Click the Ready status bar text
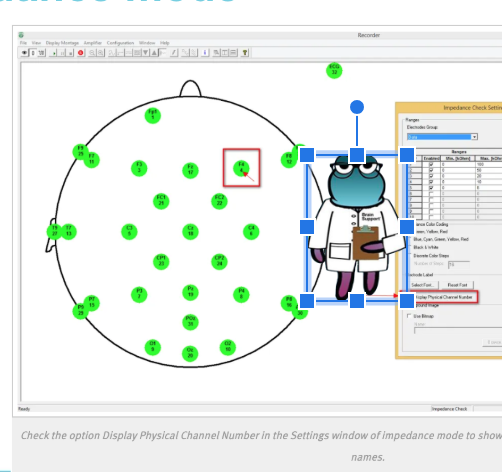Image resolution: width=502 pixels, height=472 pixels. (x=24, y=409)
